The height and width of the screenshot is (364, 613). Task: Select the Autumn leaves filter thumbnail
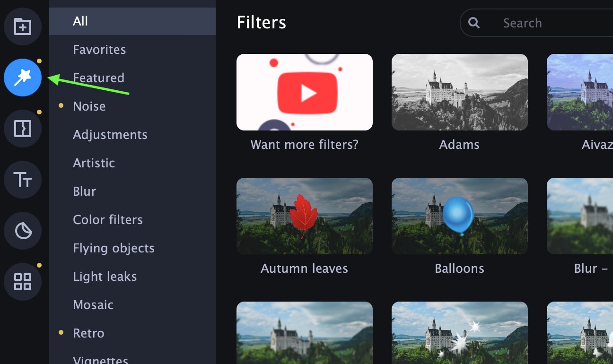pyautogui.click(x=305, y=216)
